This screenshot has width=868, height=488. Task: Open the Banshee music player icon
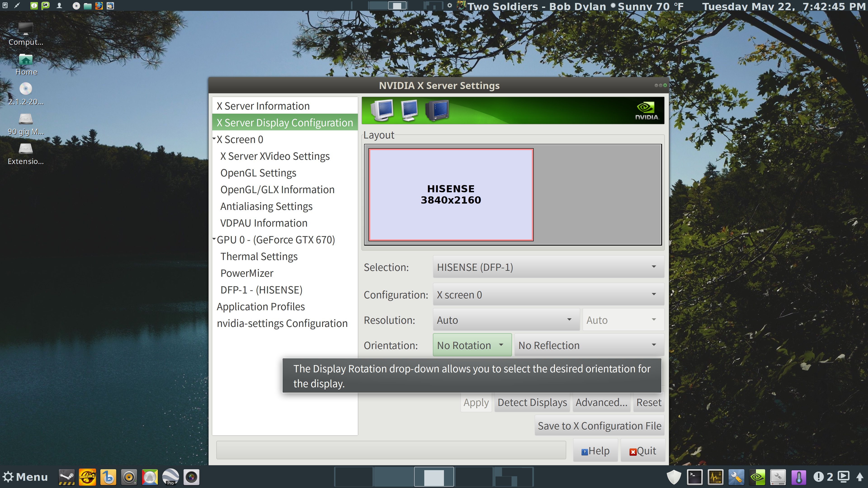coord(108,477)
